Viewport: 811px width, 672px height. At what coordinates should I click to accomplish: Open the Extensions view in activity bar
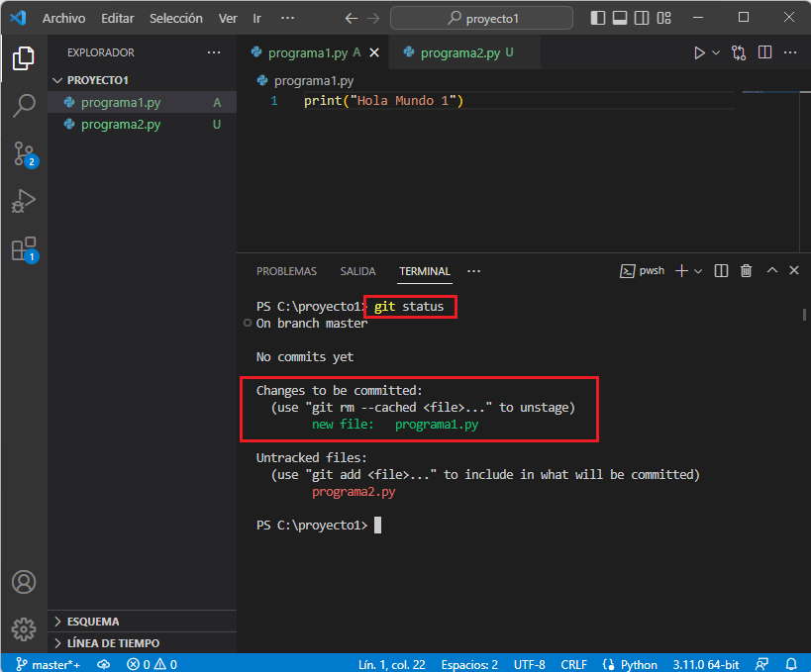point(25,249)
